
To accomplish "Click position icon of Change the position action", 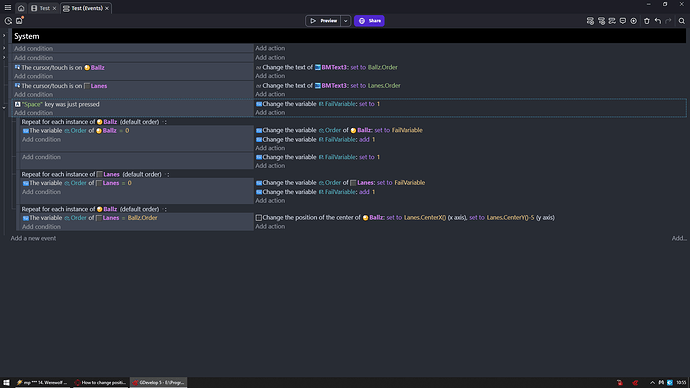I will pyautogui.click(x=259, y=217).
